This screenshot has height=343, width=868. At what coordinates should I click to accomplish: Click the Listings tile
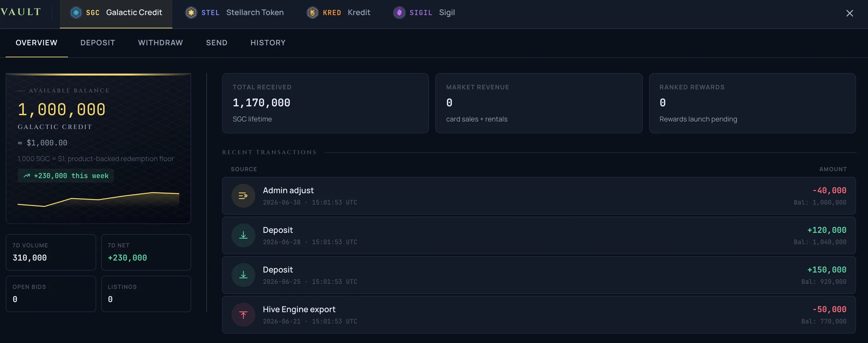146,294
